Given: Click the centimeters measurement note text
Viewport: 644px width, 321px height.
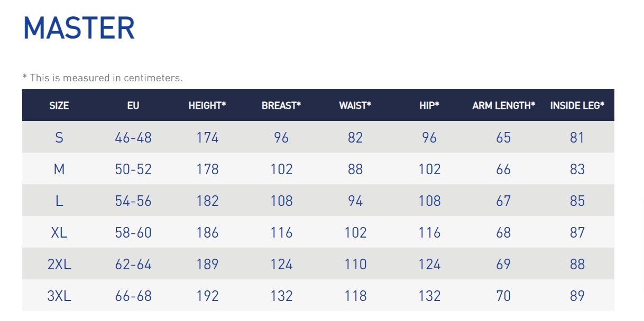Looking at the screenshot, I should click(x=103, y=78).
